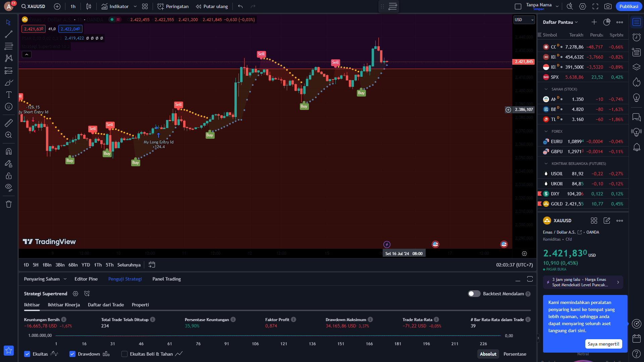Image resolution: width=644 pixels, height=362 pixels.
Task: Open the economic calendar panel
Action: (x=636, y=339)
